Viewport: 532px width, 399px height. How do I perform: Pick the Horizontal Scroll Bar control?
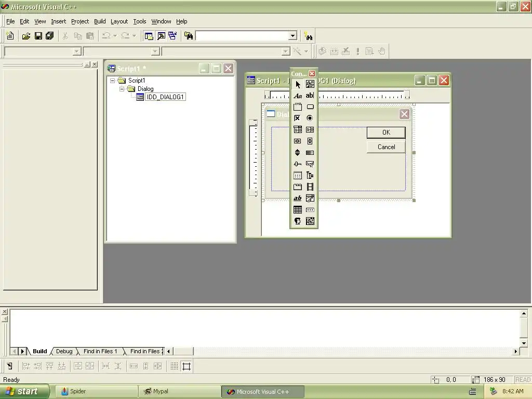pos(298,141)
